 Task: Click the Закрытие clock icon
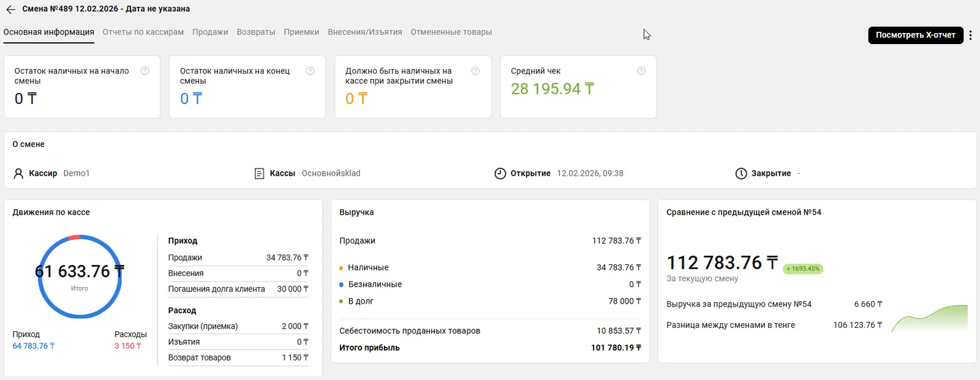tap(741, 174)
